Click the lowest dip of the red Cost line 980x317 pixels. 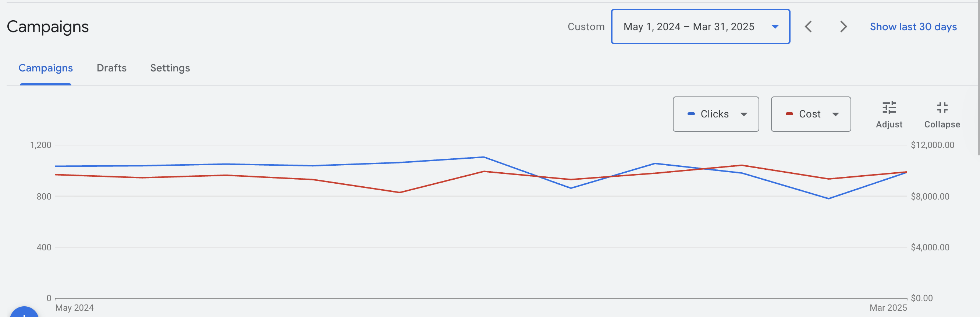pos(400,192)
